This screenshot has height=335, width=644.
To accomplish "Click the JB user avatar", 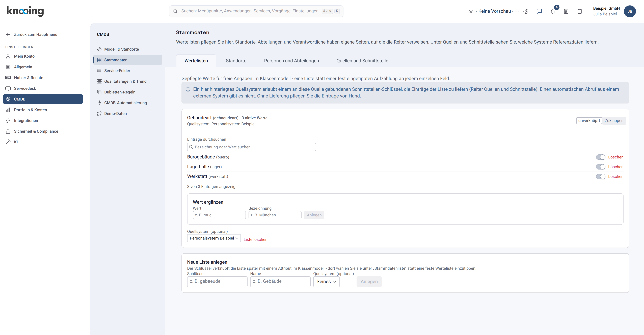I will pos(630,11).
